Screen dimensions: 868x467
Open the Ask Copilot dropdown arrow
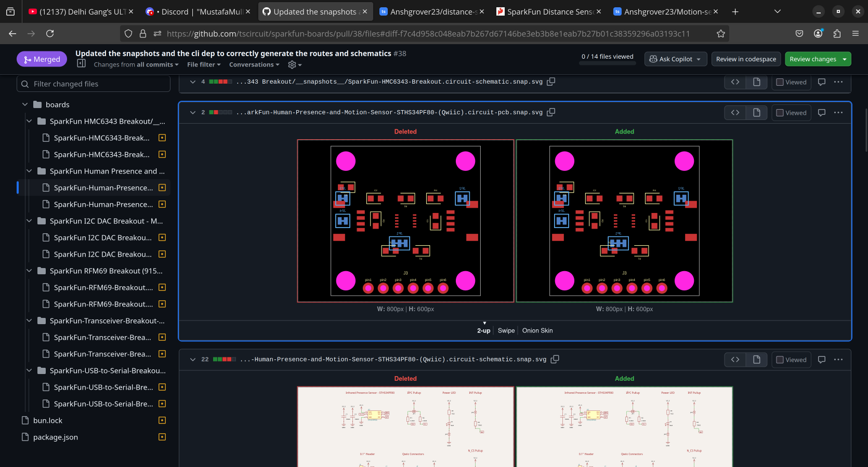699,59
